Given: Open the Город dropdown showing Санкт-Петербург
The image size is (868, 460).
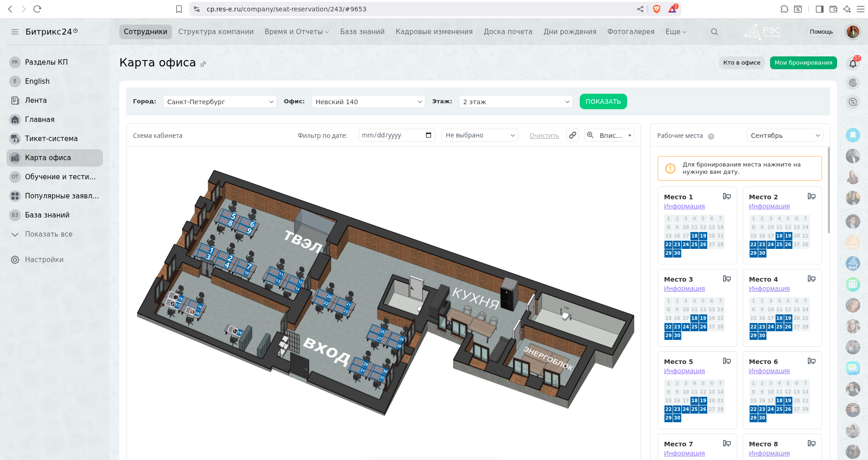Looking at the screenshot, I should point(220,101).
